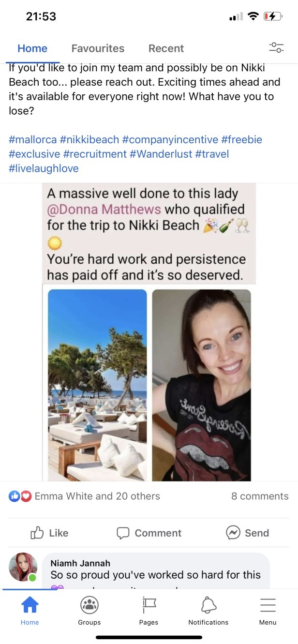Open the #livelaughlove hashtag

tap(44, 168)
